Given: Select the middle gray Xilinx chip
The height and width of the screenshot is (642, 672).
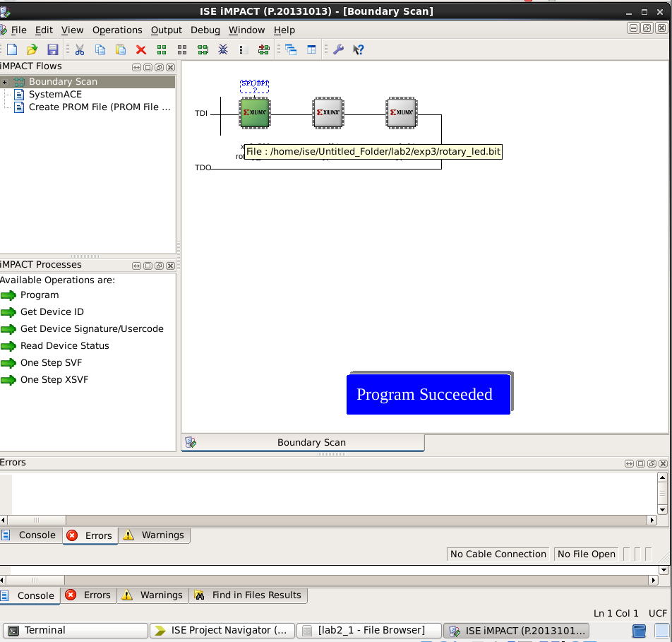Looking at the screenshot, I should click(x=328, y=113).
